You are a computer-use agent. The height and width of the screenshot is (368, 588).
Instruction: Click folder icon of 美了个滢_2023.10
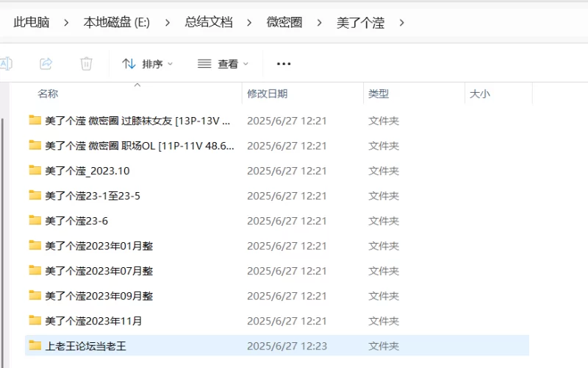pyautogui.click(x=35, y=170)
